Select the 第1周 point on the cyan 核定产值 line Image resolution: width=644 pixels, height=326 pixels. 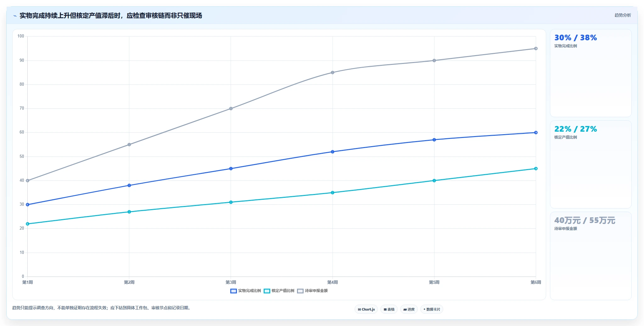tap(28, 224)
